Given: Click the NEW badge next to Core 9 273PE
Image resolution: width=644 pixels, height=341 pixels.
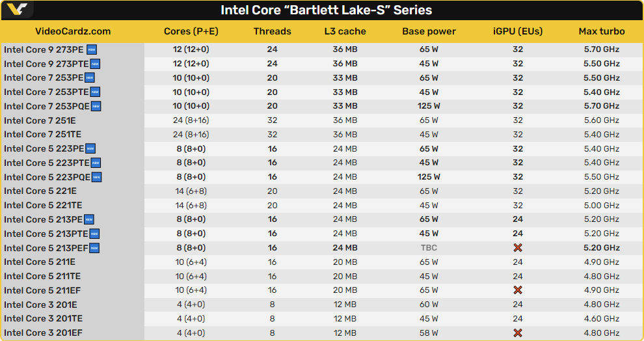Looking at the screenshot, I should (92, 49).
